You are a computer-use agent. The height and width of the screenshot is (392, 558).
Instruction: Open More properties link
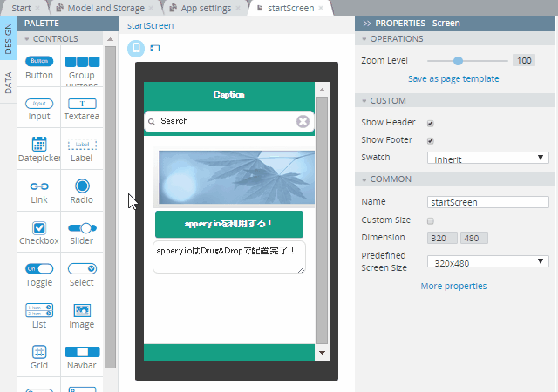[x=453, y=286]
